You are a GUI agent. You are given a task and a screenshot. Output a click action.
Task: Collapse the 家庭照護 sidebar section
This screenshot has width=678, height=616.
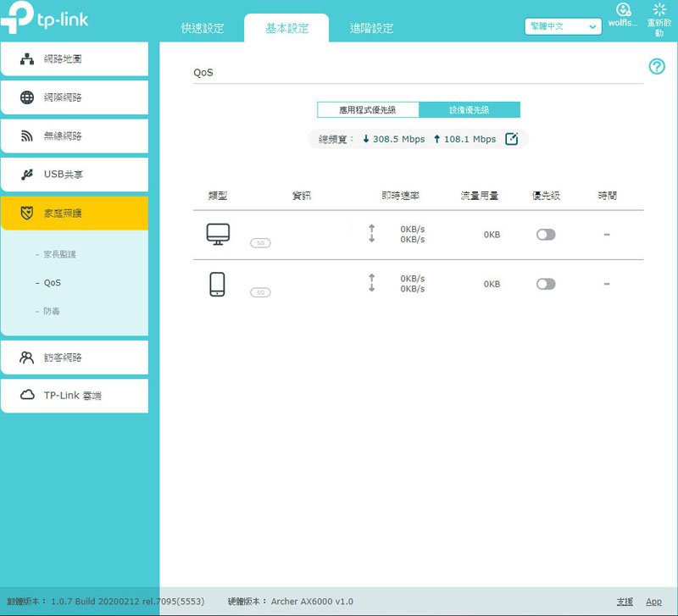(75, 214)
